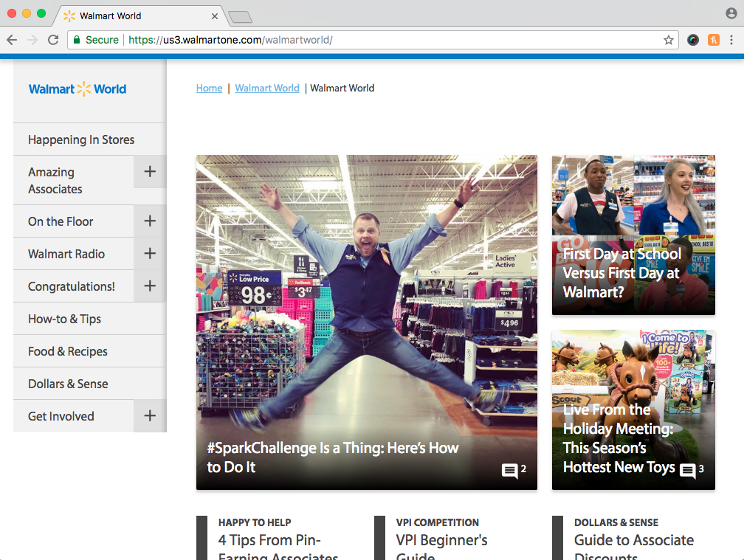Open Happening In Stores in the sidebar
This screenshot has height=560, width=744.
[x=81, y=139]
